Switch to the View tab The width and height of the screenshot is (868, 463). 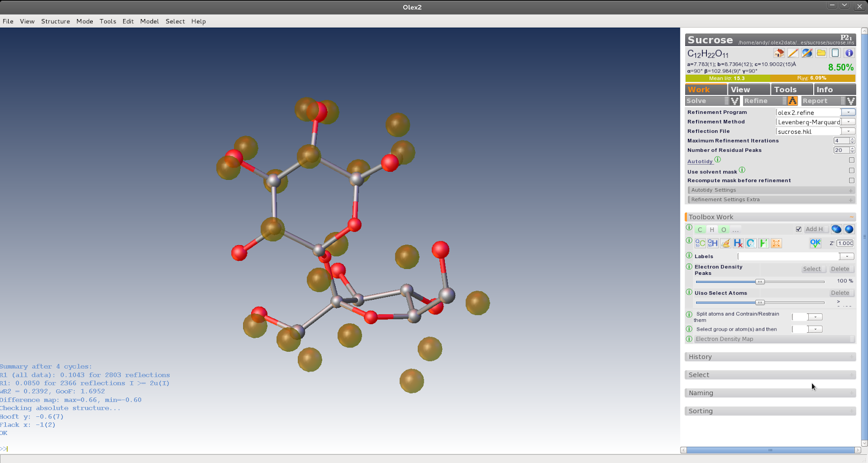pos(749,89)
